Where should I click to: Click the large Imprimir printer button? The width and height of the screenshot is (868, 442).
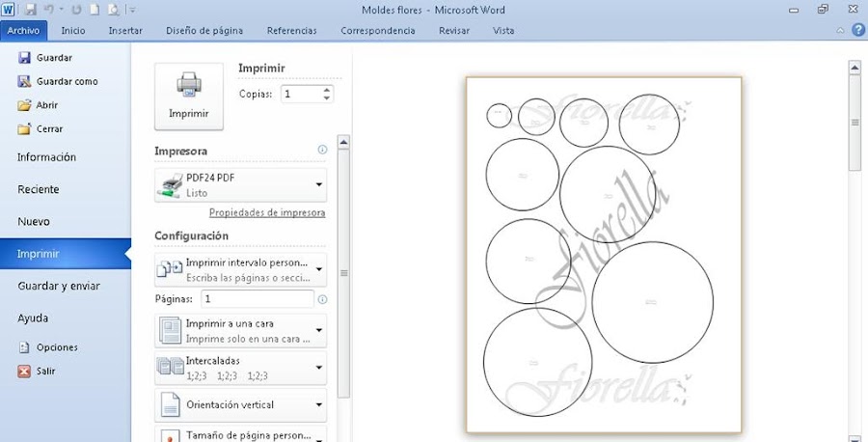(189, 97)
